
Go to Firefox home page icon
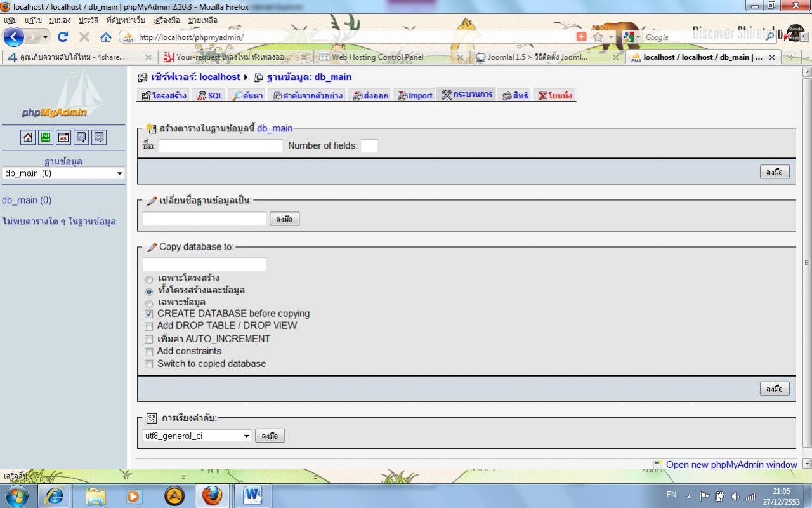tap(106, 37)
